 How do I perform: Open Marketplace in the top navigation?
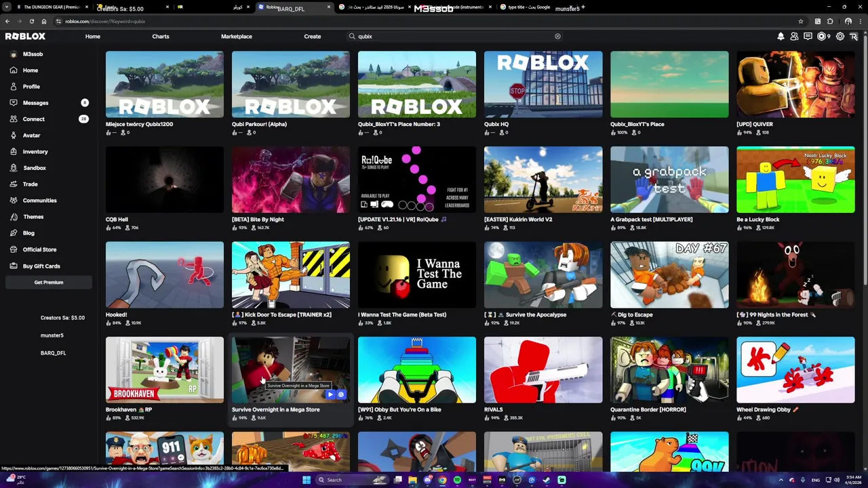click(237, 37)
